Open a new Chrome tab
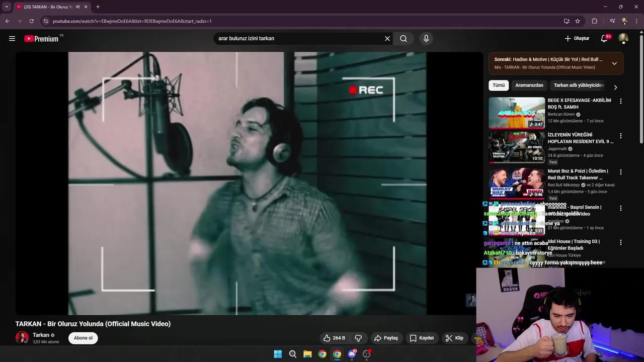644x362 pixels. coord(98,7)
